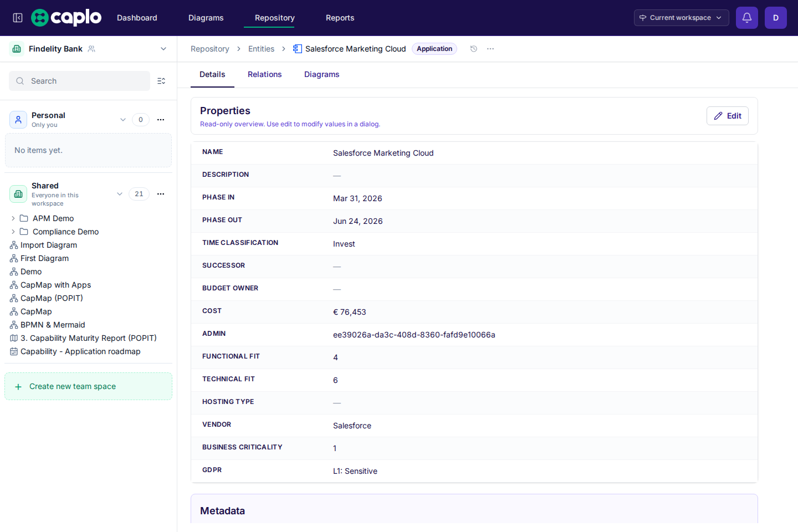Click Salesforce Marketing Cloud name value
Image resolution: width=798 pixels, height=532 pixels.
383,153
